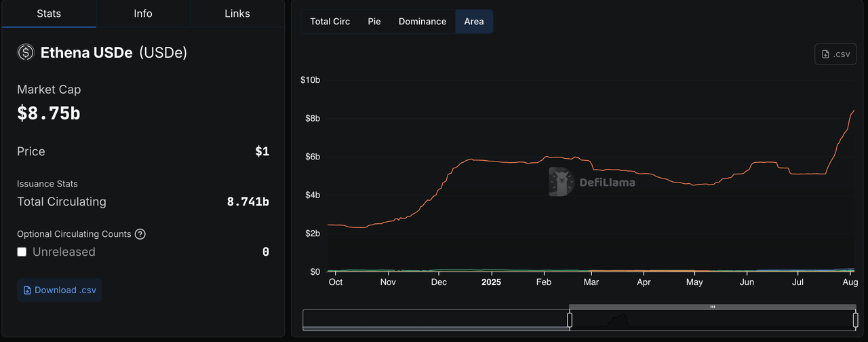This screenshot has width=868, height=342.
Task: Open the Links tab
Action: (x=237, y=14)
